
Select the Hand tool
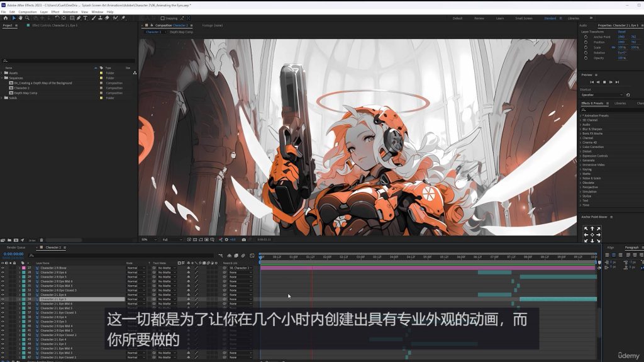[21, 18]
